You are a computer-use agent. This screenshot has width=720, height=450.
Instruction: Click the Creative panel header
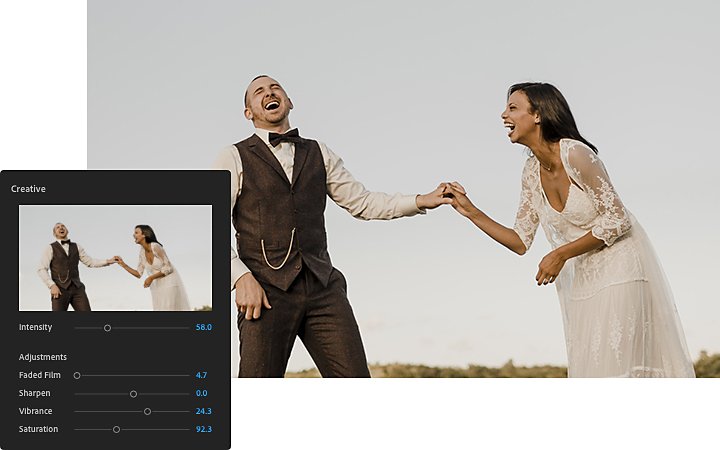[x=28, y=189]
